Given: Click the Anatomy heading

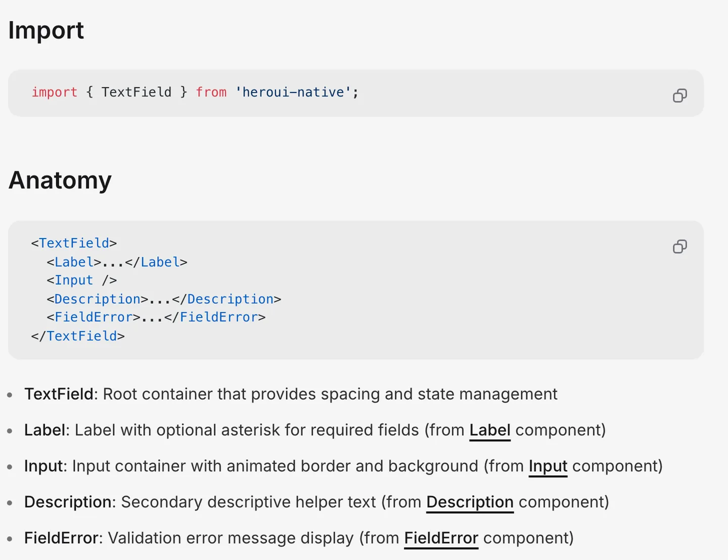Looking at the screenshot, I should (60, 180).
